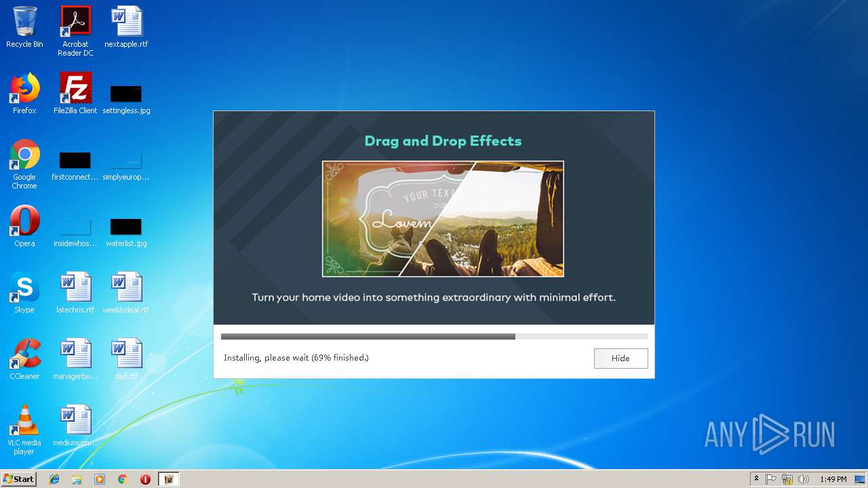Image resolution: width=868 pixels, height=488 pixels.
Task: Open the Skype desktop shortcut
Action: [x=24, y=293]
